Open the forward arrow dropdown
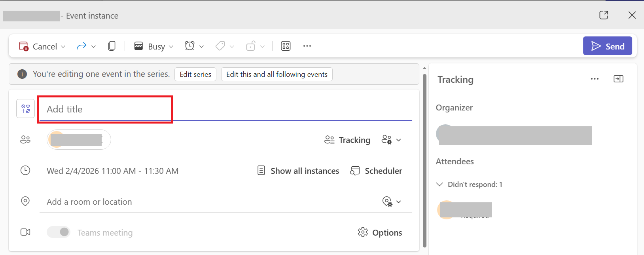This screenshot has width=644, height=255. tap(93, 46)
